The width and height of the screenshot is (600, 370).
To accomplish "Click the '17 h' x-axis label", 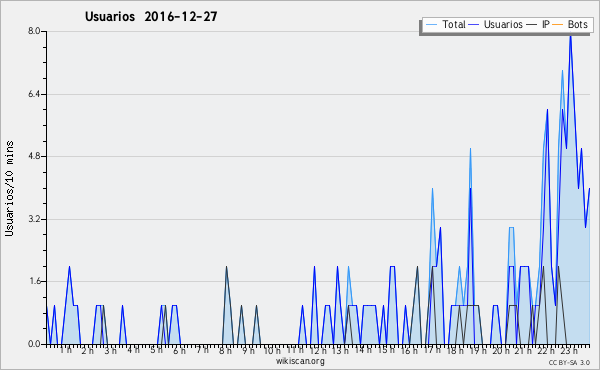I will (x=432, y=350).
